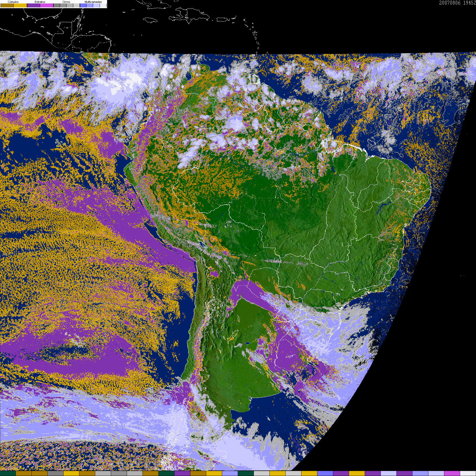Click the yellow Cúmulos legend swatch
The height and width of the screenshot is (476, 476).
tap(20, 5)
